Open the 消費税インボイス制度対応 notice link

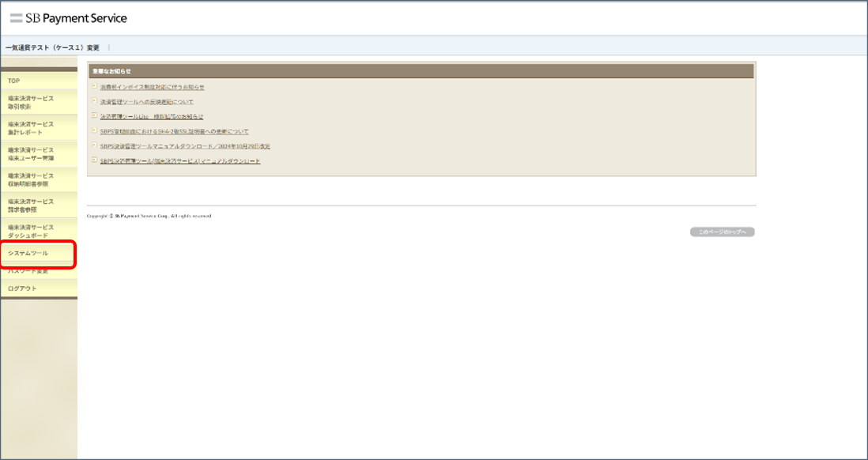152,87
